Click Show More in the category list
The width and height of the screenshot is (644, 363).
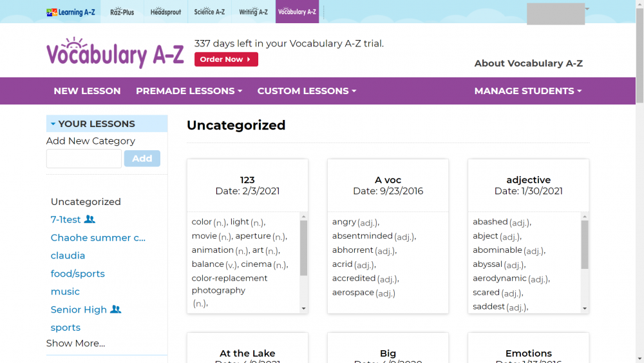75,343
